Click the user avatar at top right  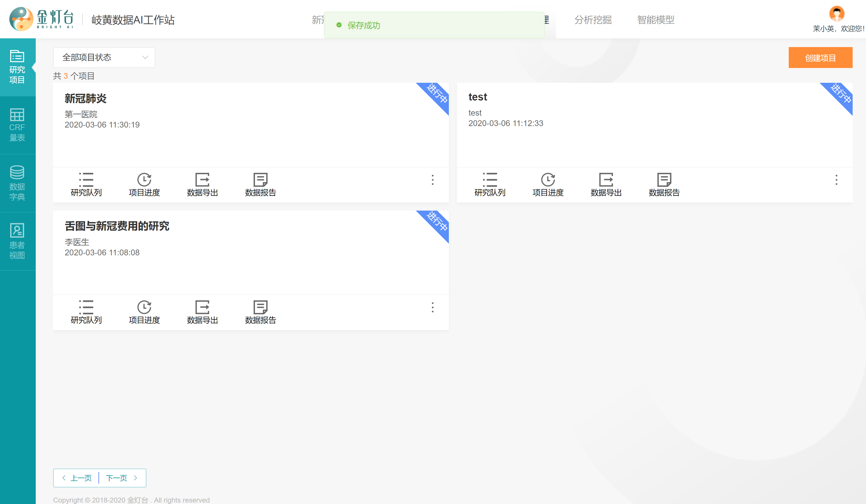[x=836, y=14]
